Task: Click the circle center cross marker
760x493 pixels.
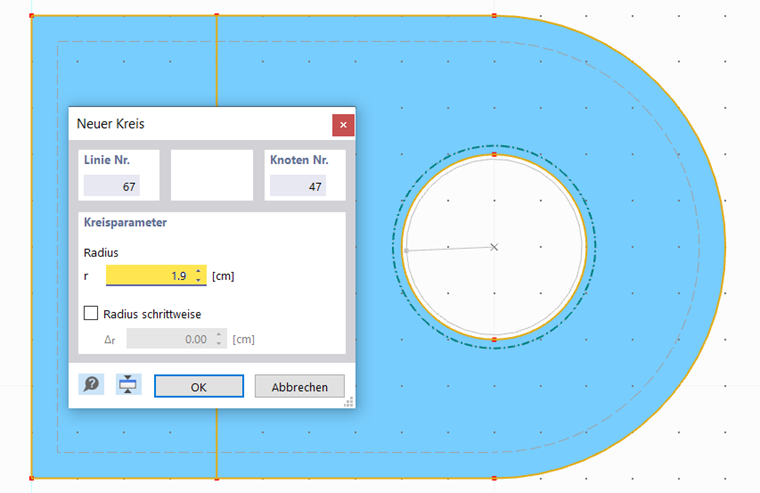Action: click(494, 247)
